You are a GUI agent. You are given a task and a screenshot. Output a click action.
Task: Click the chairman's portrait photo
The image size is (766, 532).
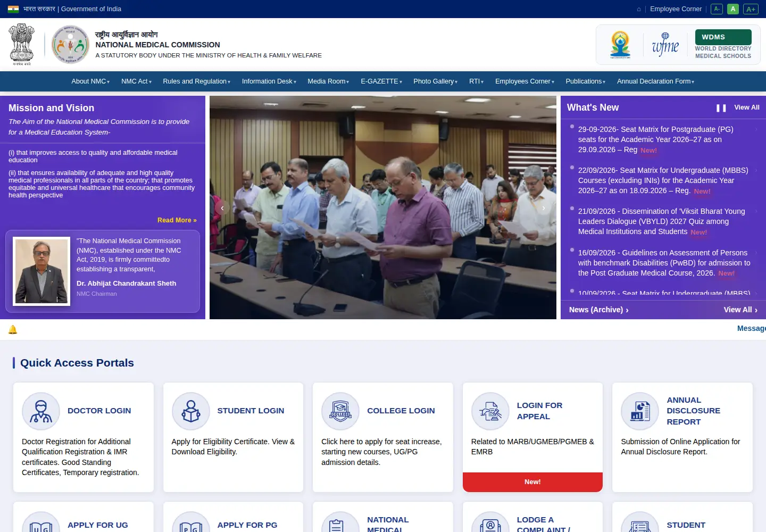(41, 271)
